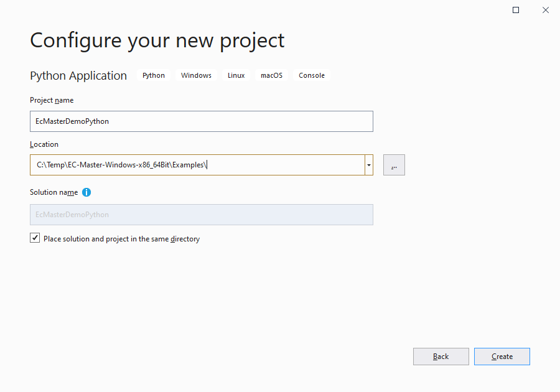Screen dimensions: 560x392
Task: Click the greyed-out Solution name field
Action: (201, 215)
